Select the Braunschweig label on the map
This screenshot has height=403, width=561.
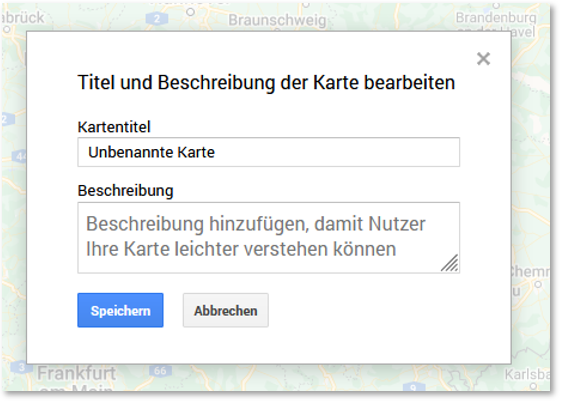click(277, 20)
